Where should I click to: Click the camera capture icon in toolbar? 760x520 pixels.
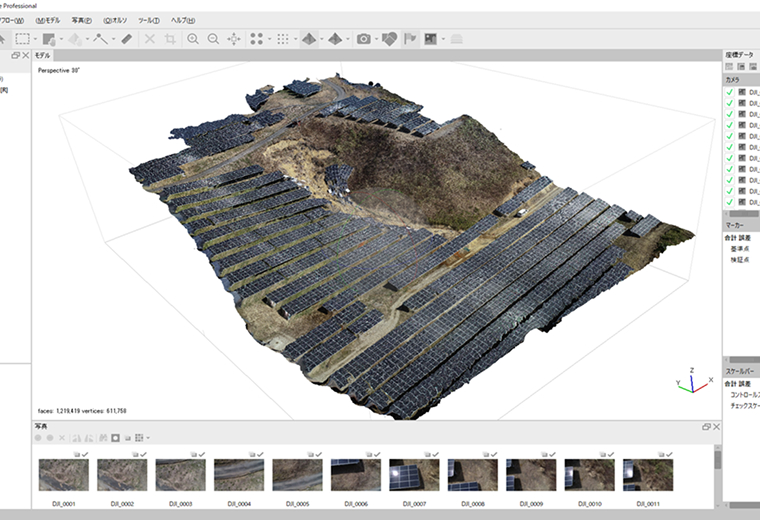tap(364, 39)
